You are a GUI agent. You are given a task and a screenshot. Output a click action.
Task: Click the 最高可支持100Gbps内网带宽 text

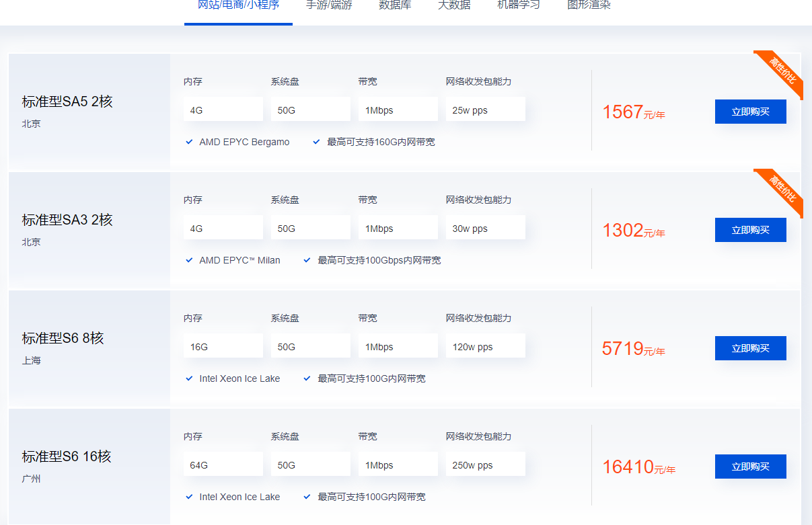pyautogui.click(x=379, y=260)
